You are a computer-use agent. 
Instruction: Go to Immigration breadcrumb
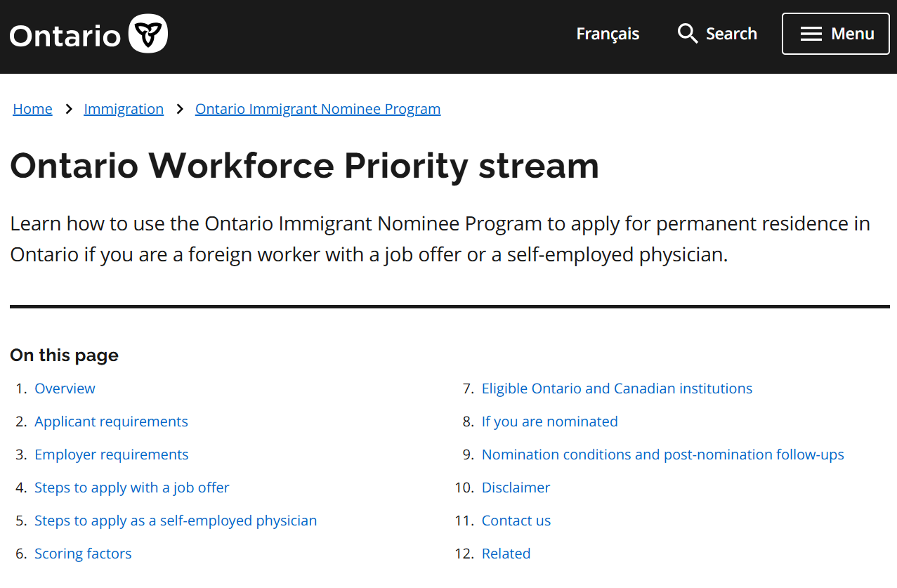click(x=124, y=109)
